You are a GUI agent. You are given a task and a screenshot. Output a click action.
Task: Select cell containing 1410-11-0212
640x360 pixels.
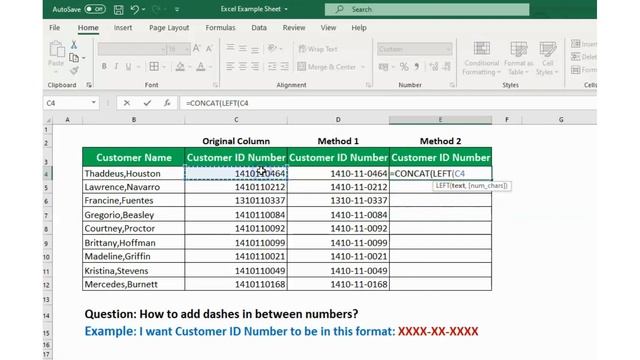tap(338, 187)
